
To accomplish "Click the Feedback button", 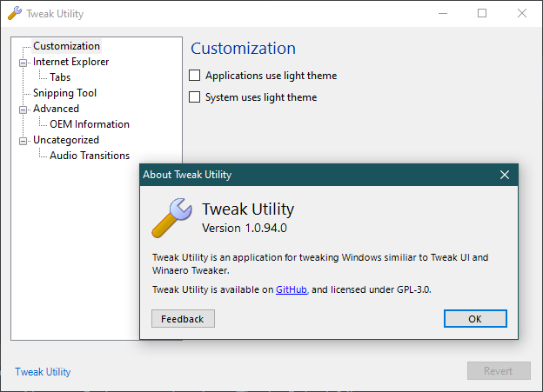I will click(183, 319).
